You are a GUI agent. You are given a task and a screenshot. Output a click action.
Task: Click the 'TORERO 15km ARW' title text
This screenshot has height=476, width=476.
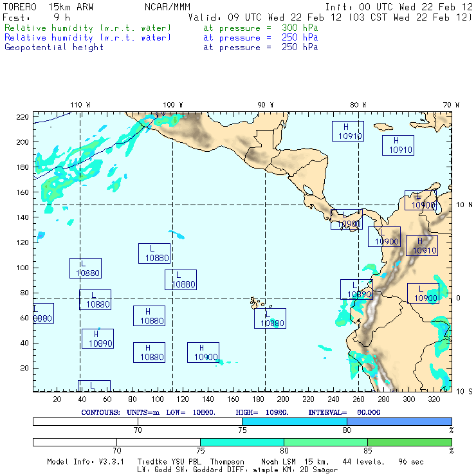(48, 6)
